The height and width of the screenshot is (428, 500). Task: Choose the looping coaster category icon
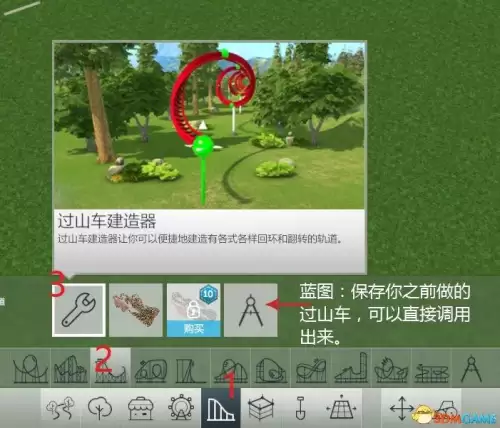coord(30,368)
